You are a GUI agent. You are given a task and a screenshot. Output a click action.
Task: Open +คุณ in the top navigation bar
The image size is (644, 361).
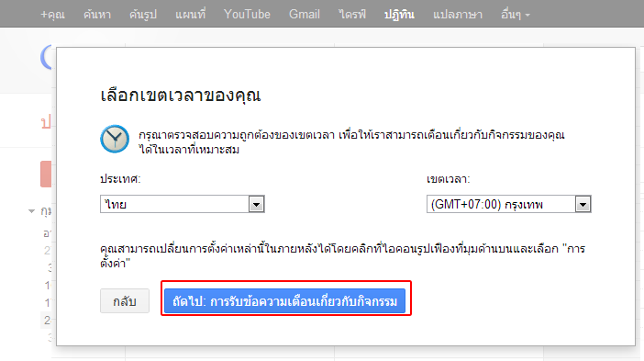click(x=52, y=15)
